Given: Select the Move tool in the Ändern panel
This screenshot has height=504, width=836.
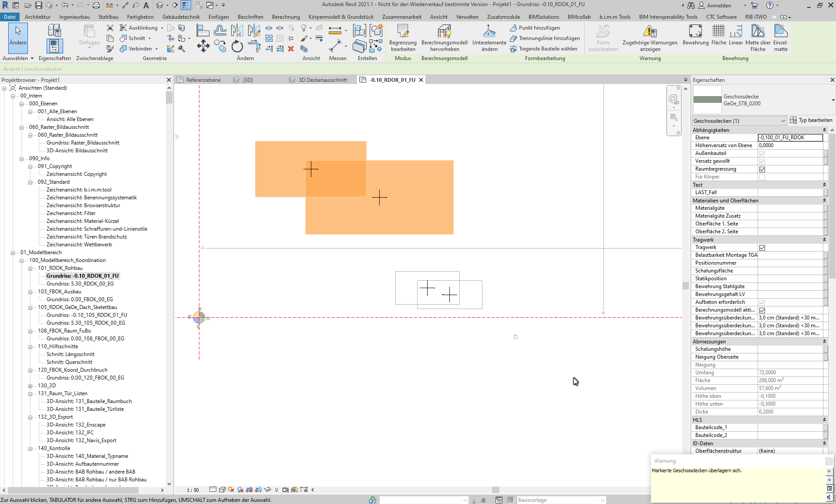Looking at the screenshot, I should [x=203, y=46].
